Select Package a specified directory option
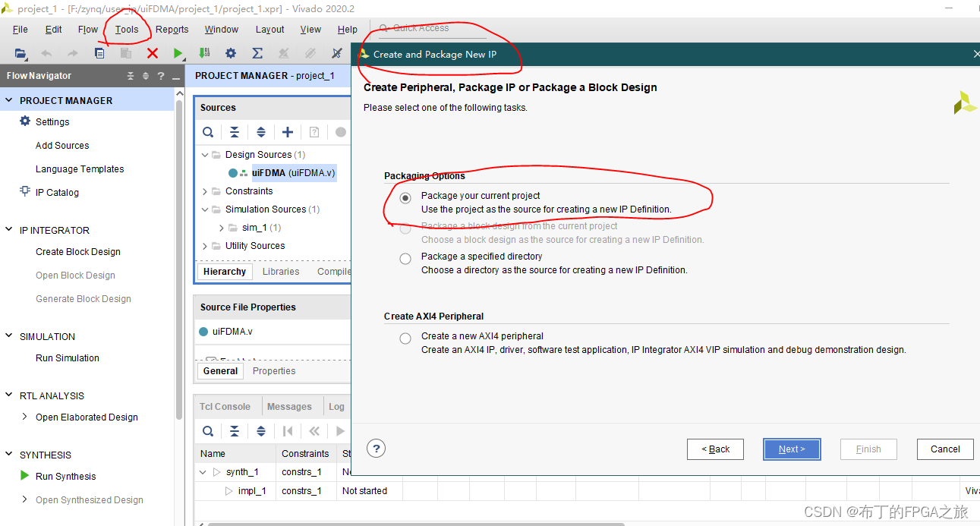Image resolution: width=980 pixels, height=526 pixels. 406,259
